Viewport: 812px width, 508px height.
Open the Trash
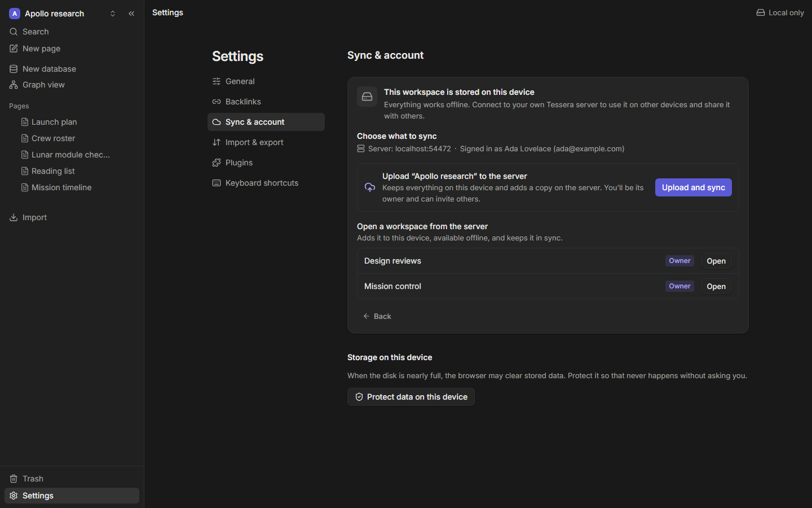tap(72, 479)
